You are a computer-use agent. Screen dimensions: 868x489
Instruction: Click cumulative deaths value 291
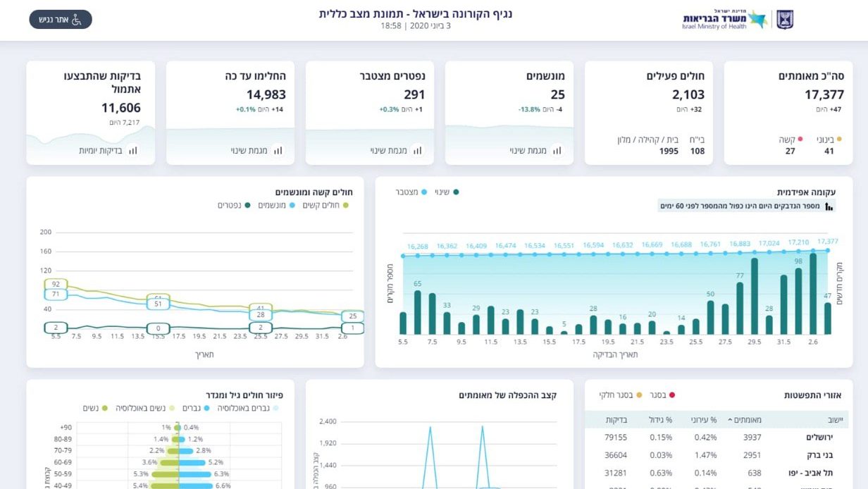(x=415, y=95)
